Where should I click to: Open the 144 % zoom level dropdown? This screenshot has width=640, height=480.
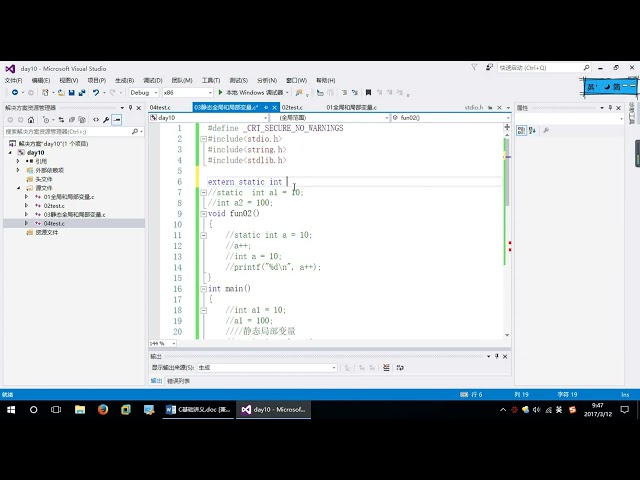point(162,344)
